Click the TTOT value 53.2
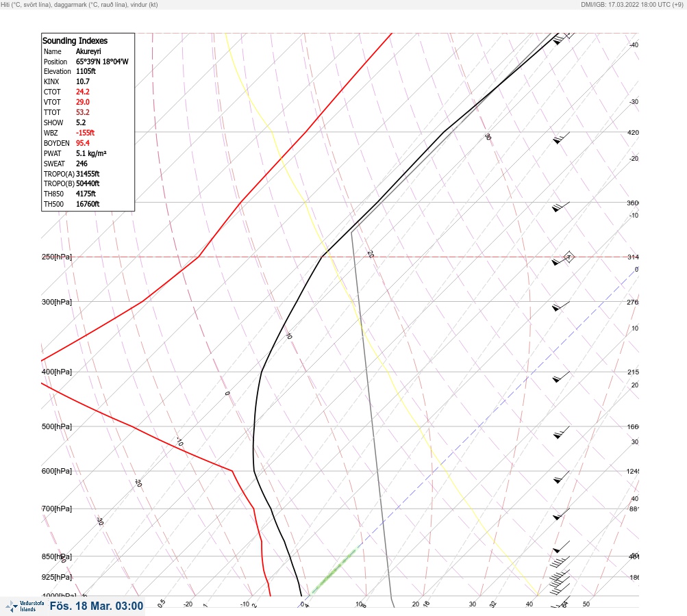The height and width of the screenshot is (616, 687). (x=83, y=112)
